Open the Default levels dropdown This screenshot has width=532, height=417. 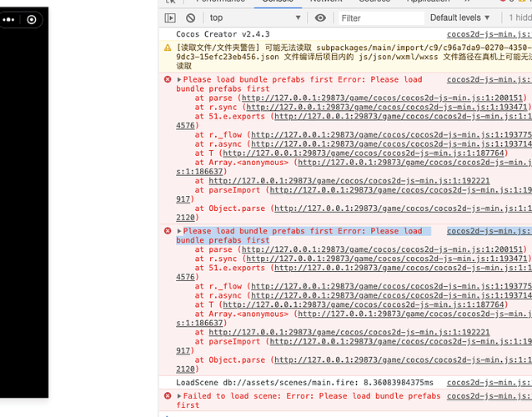pyautogui.click(x=459, y=18)
